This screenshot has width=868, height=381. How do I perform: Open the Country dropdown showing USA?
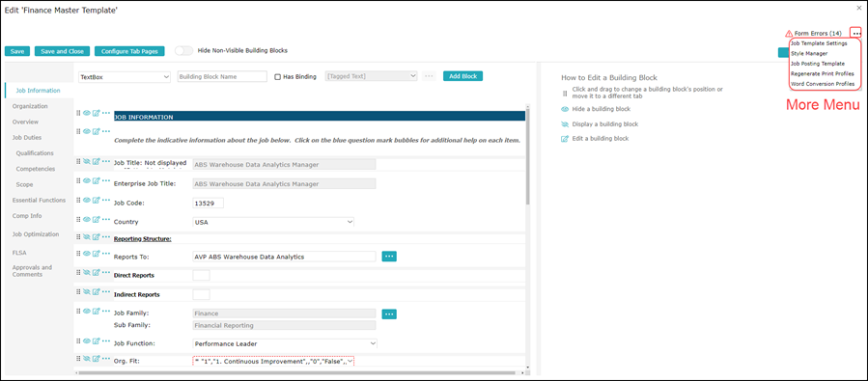point(273,222)
